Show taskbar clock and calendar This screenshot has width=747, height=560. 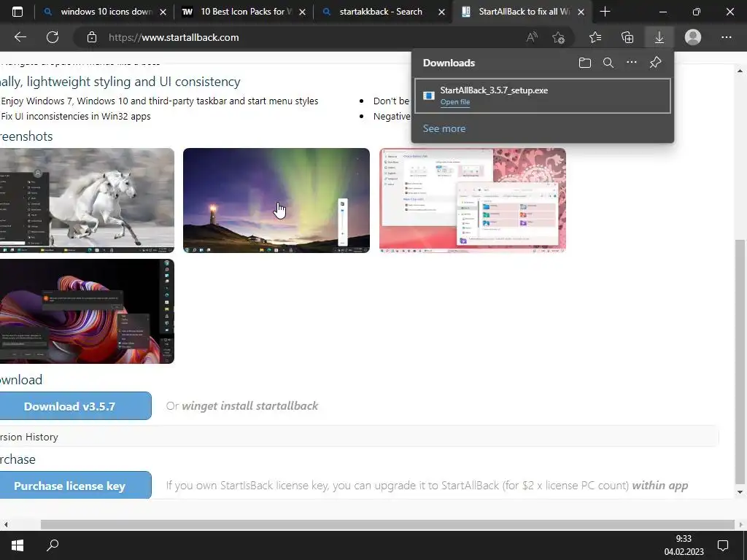tap(684, 545)
